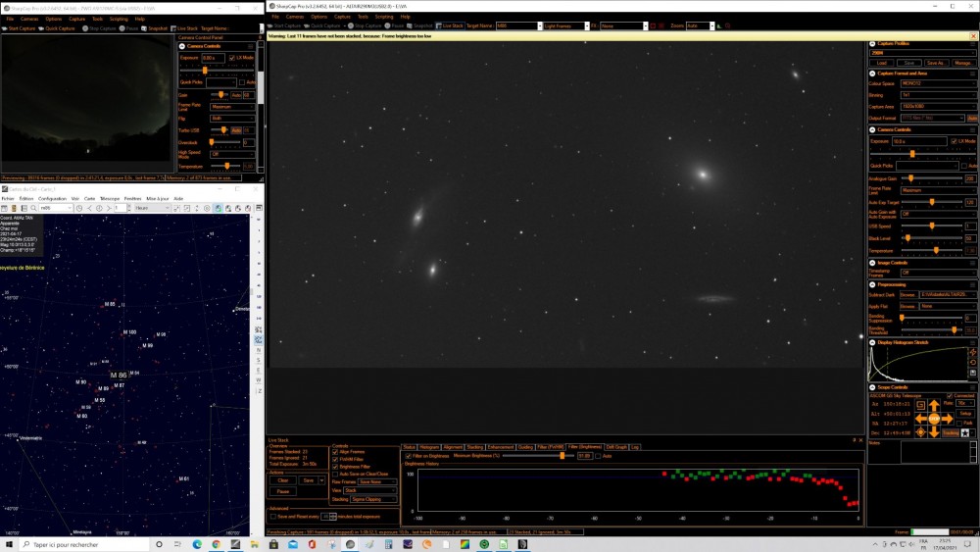The width and height of the screenshot is (980, 552).
Task: Open File Explorer from taskbar
Action: [x=255, y=544]
